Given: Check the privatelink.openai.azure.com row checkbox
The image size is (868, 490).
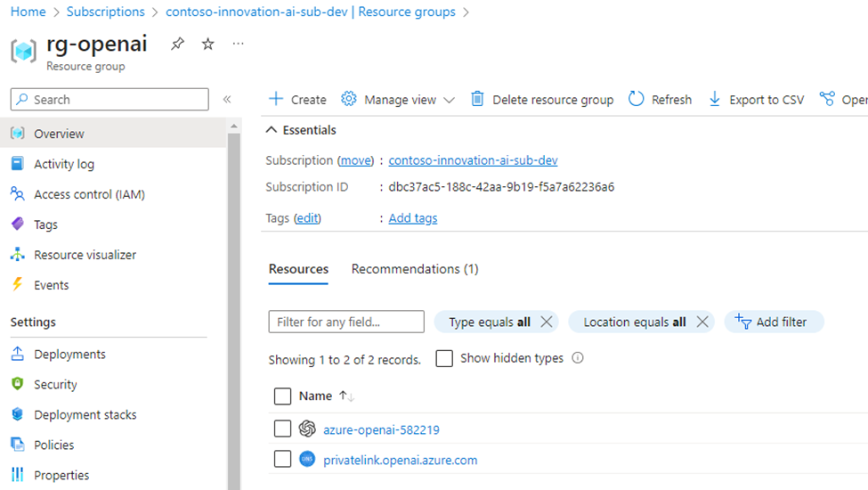Looking at the screenshot, I should tap(282, 459).
